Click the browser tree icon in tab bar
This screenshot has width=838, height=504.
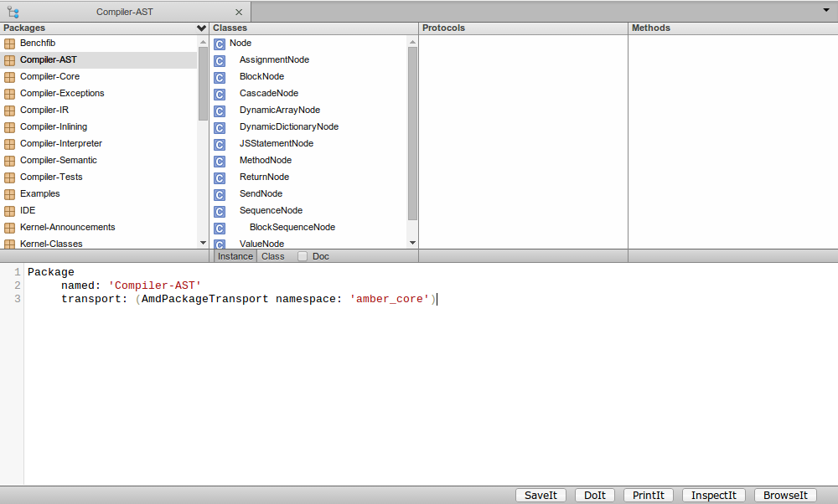(x=13, y=12)
